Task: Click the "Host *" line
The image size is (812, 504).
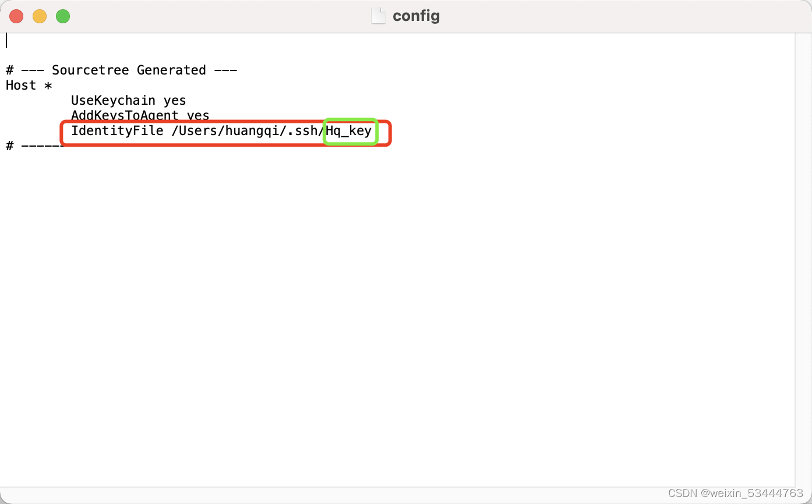Action: (x=29, y=85)
